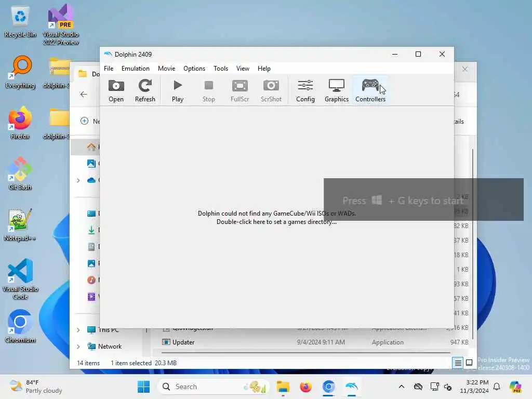The width and height of the screenshot is (532, 399).
Task: Open the Config settings icon
Action: pyautogui.click(x=305, y=90)
